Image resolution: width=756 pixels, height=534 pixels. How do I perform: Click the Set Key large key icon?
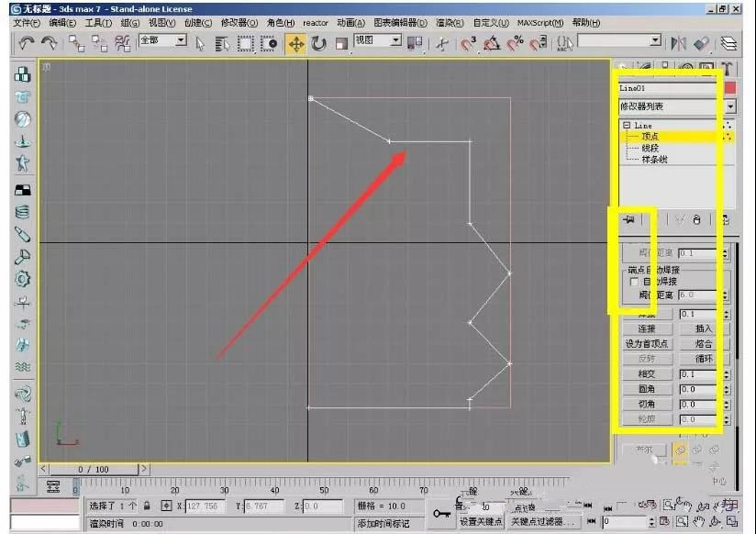(441, 514)
